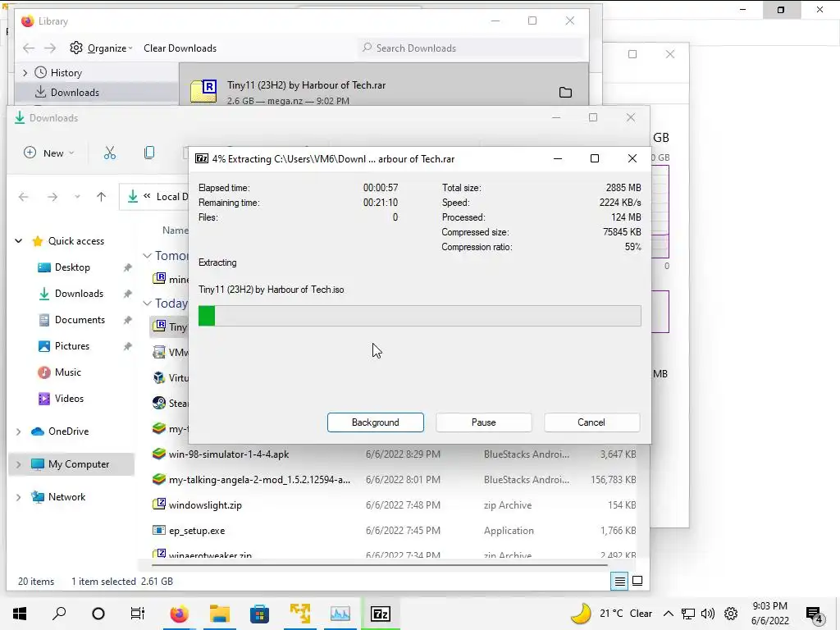The image size is (840, 630).
Task: Open Desktop in Quick access
Action: click(72, 267)
